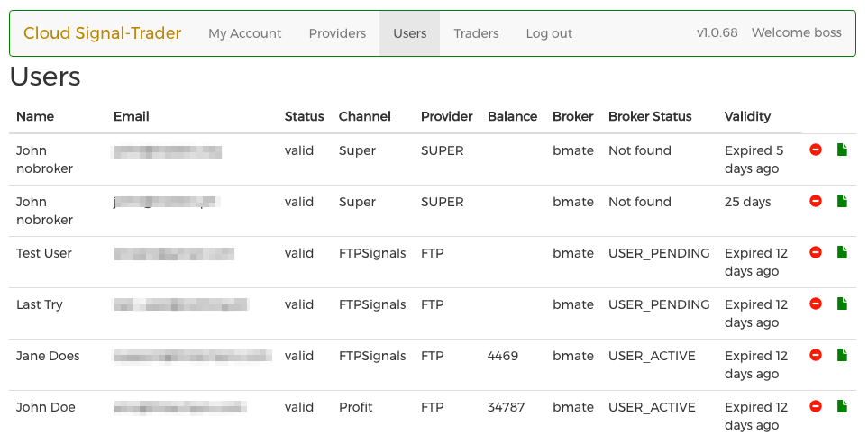
Task: Remove John nobroker expired 5 days ago
Action: (x=816, y=150)
